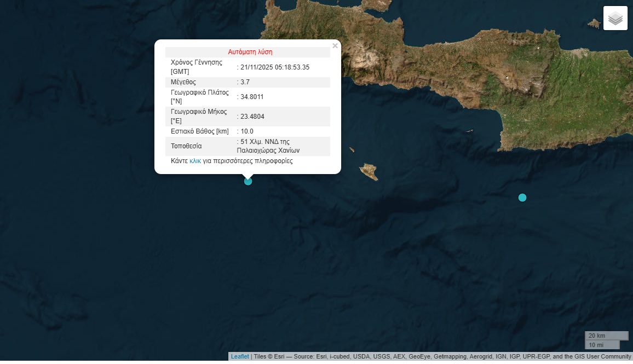
Task: Click the location text 'ΝΝΔ της Παλαιοχώρας Χανίων'
Action: coord(268,146)
